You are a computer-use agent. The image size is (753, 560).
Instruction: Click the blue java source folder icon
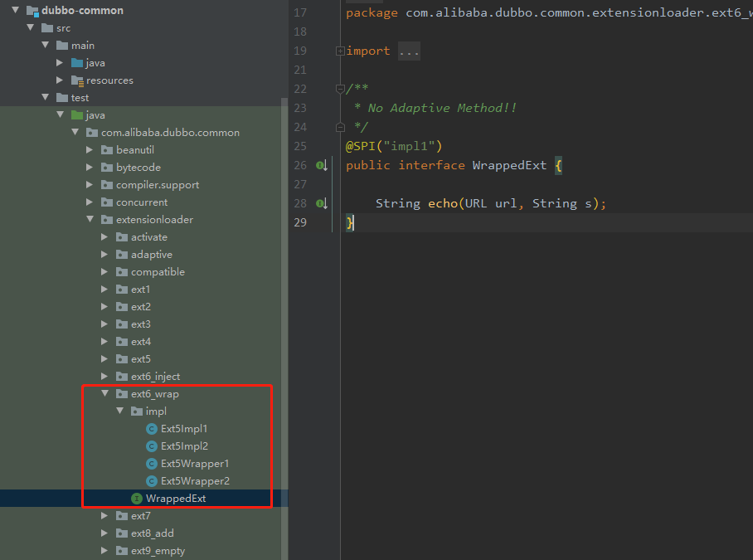pyautogui.click(x=77, y=62)
